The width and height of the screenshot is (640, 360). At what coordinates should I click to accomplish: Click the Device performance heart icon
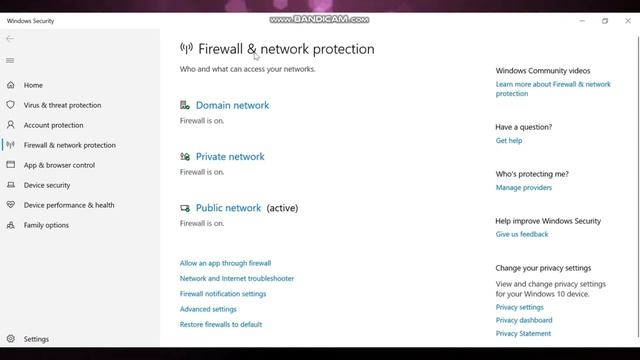pyautogui.click(x=11, y=205)
